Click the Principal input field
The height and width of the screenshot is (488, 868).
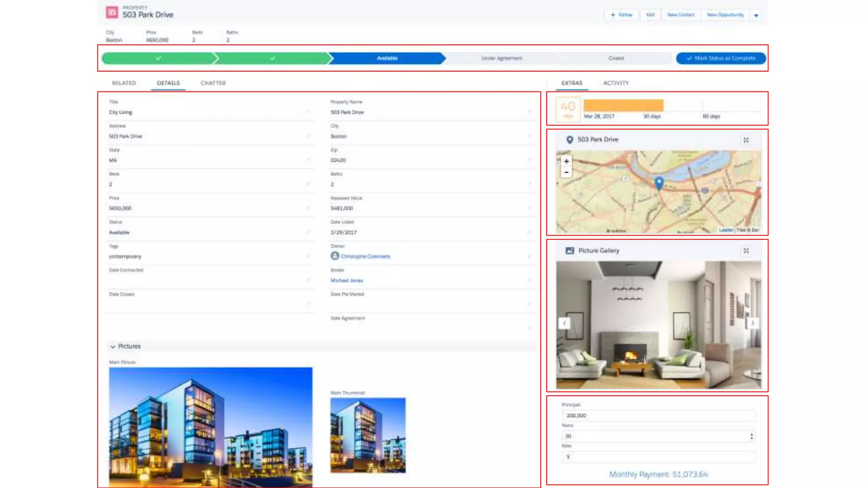pos(658,416)
